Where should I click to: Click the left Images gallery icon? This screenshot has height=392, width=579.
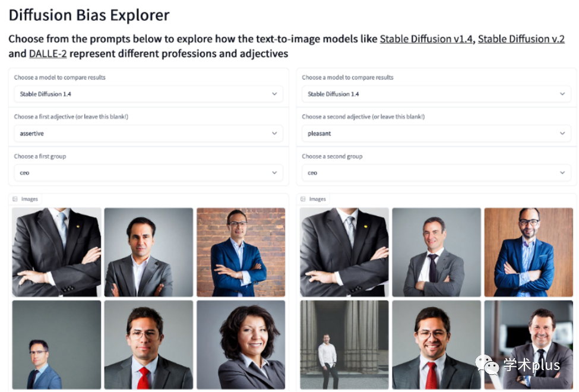(x=15, y=199)
